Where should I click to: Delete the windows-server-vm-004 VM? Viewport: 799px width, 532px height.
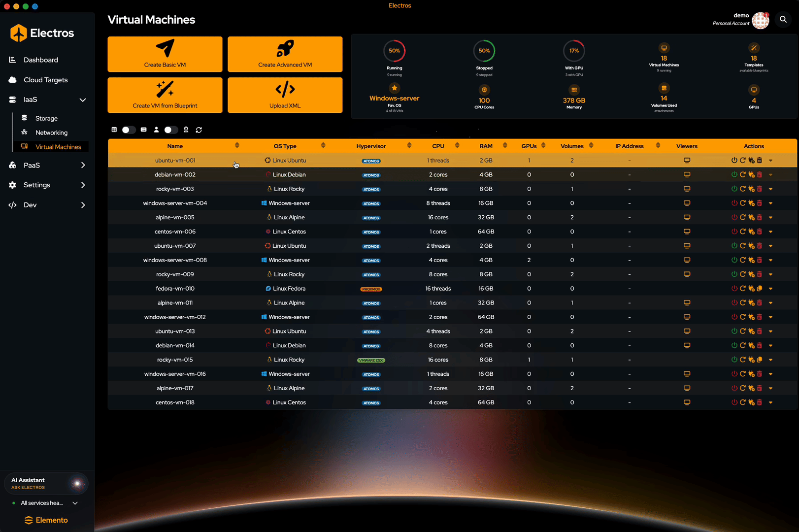click(x=759, y=203)
